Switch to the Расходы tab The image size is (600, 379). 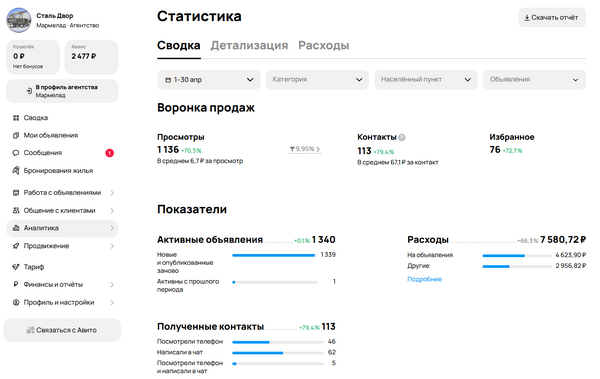[323, 46]
